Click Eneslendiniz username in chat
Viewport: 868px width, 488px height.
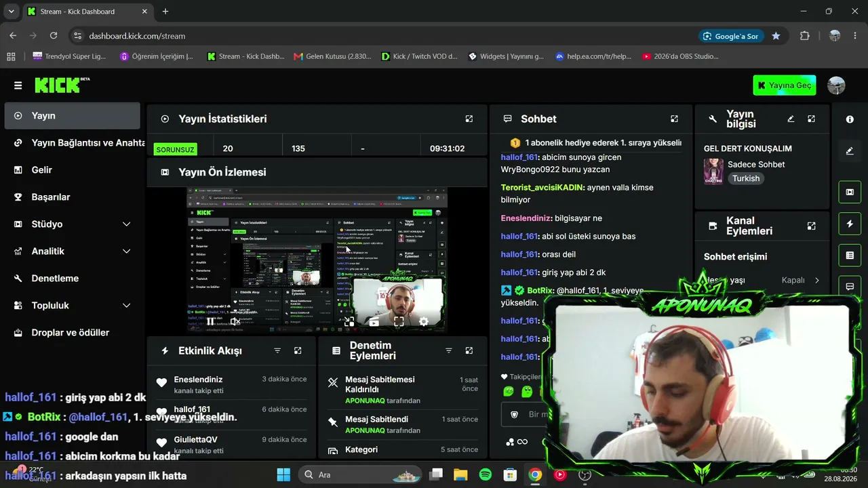[526, 218]
